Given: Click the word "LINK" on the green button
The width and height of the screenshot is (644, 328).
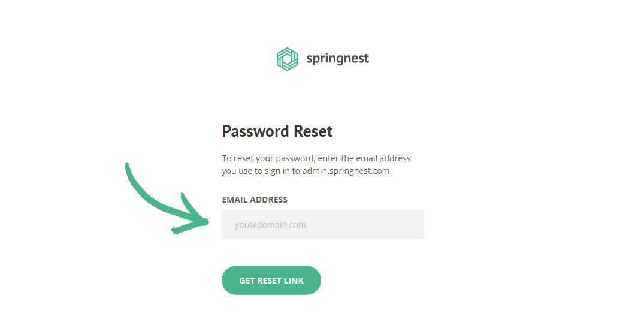Looking at the screenshot, I should [x=294, y=281].
